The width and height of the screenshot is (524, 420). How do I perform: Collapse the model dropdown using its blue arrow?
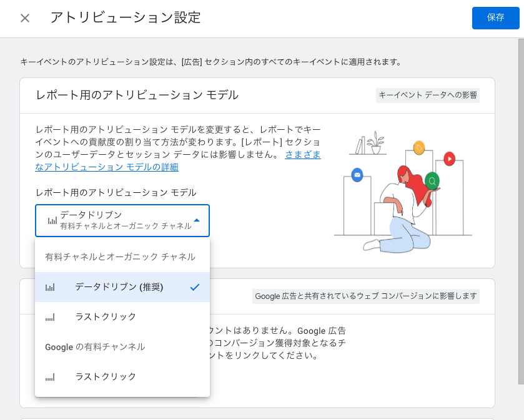pos(197,220)
